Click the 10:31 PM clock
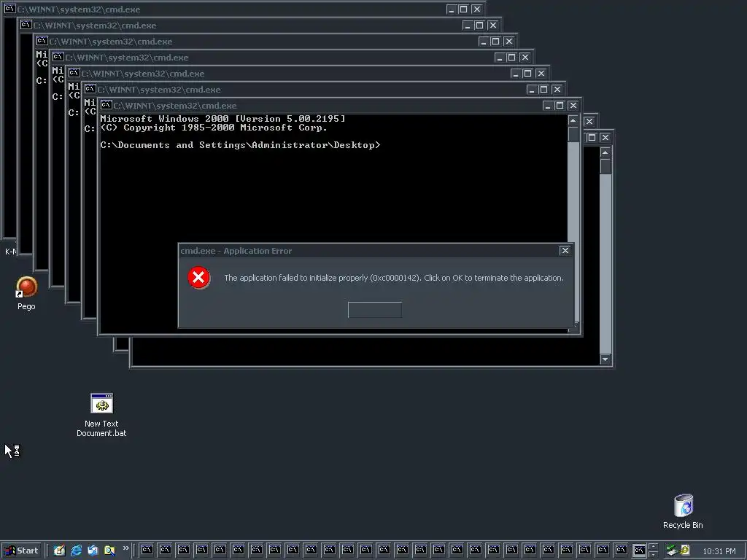This screenshot has width=747, height=560. 719,551
